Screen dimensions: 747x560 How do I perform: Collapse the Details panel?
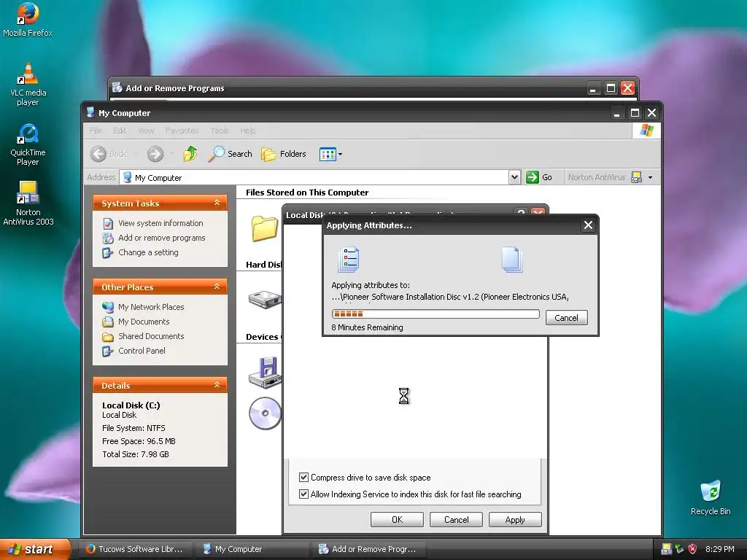tap(217, 385)
